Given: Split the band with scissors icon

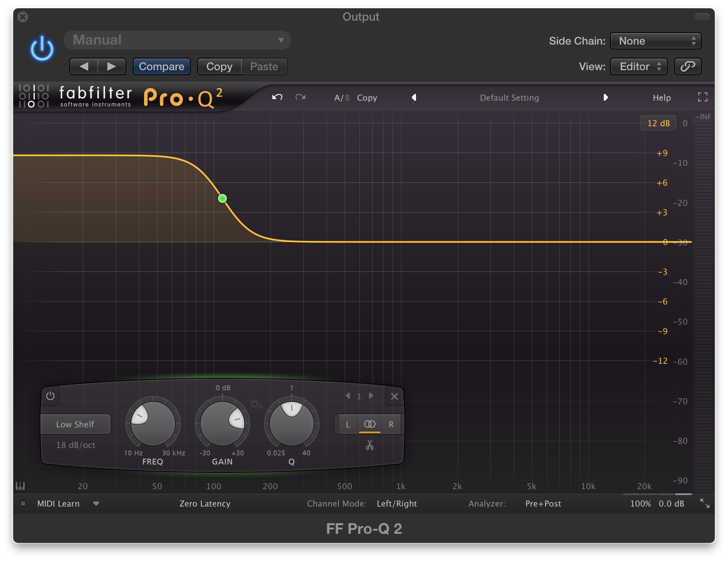Looking at the screenshot, I should pos(369,445).
